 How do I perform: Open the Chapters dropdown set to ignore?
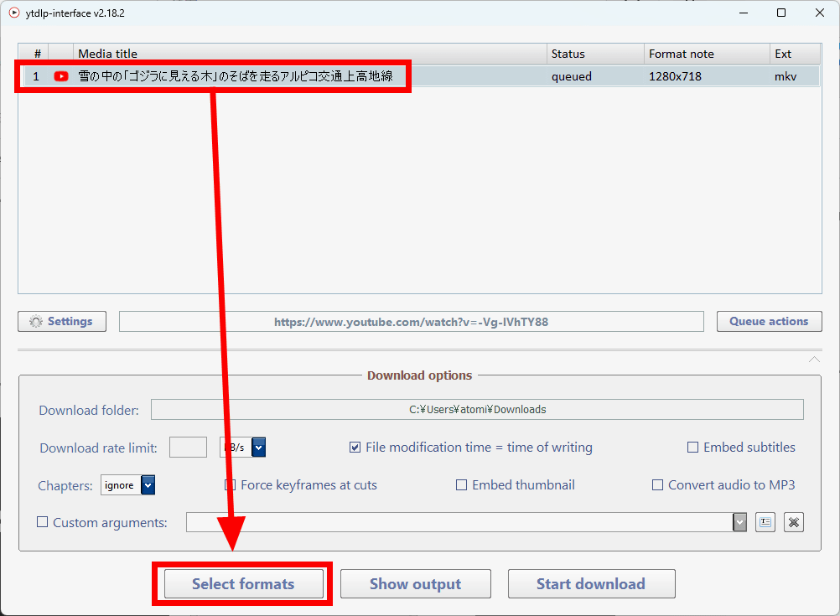coord(148,485)
